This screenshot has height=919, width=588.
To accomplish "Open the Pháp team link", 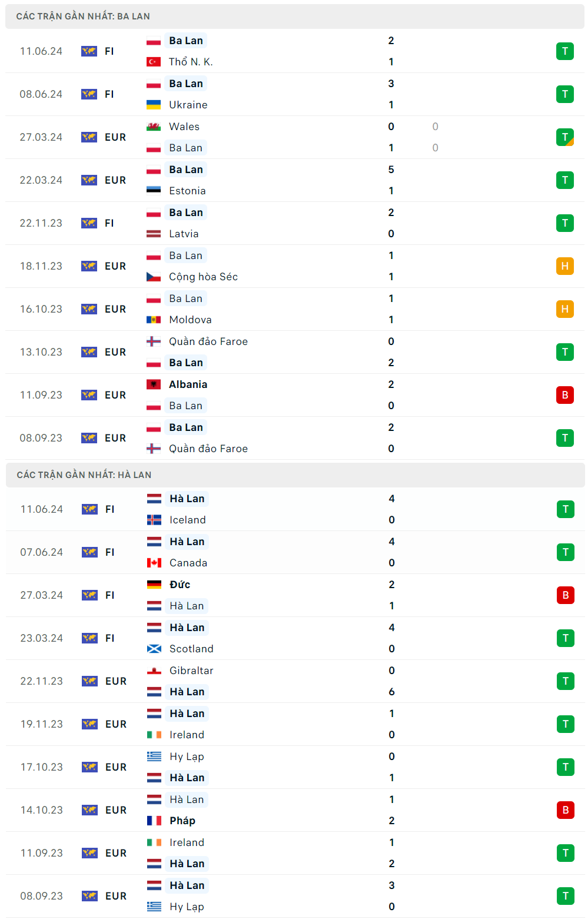I will coord(182,821).
